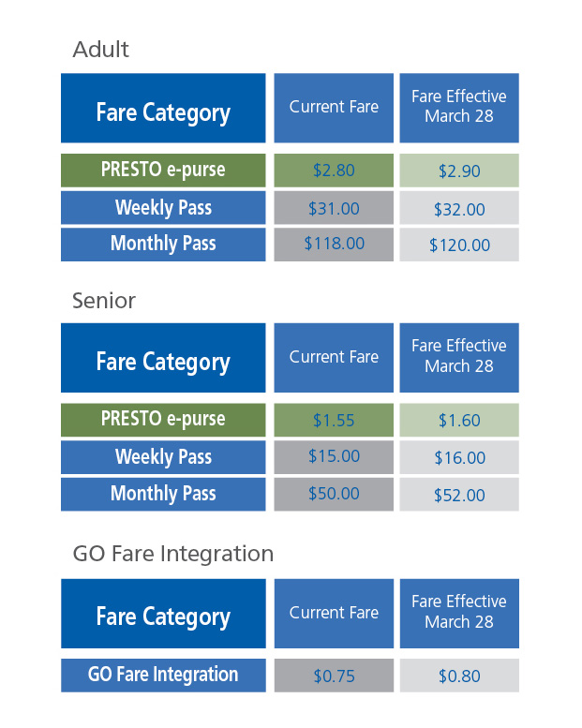Click the Adult current fare $2.80 cell
Image resolution: width=582 pixels, height=728 pixels.
[334, 171]
